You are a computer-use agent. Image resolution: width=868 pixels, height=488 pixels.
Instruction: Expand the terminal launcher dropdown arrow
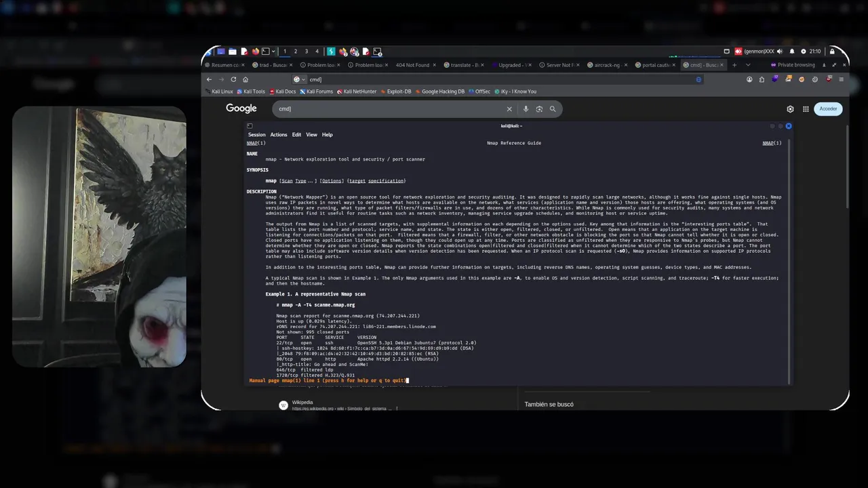[x=273, y=52]
